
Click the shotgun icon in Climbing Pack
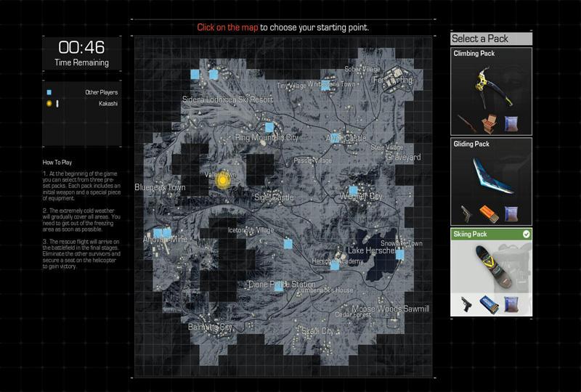tap(467, 121)
